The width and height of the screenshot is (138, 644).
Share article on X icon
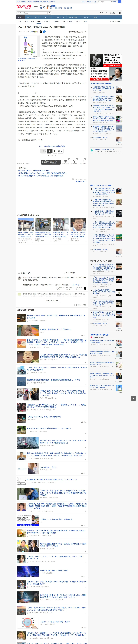pyautogui.click(x=41, y=32)
